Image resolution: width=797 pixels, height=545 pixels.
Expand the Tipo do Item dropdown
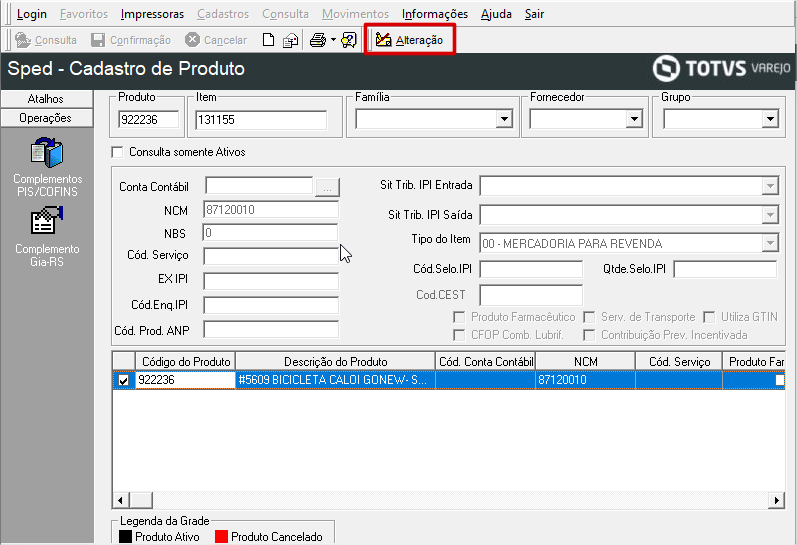tap(770, 243)
